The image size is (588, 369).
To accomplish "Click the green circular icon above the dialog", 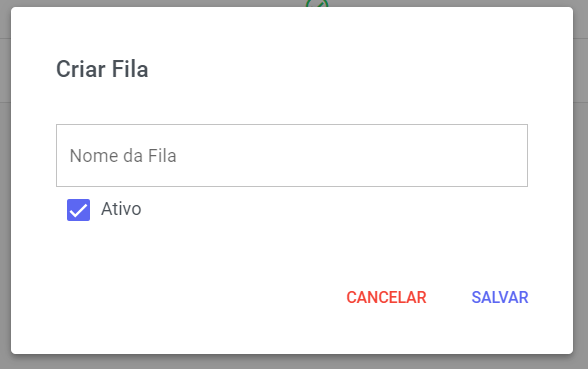I will point(317,4).
